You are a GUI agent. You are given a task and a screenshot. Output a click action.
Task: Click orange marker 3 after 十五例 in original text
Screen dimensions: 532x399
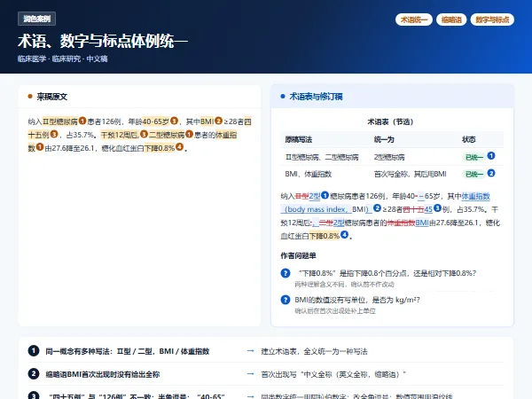point(54,134)
